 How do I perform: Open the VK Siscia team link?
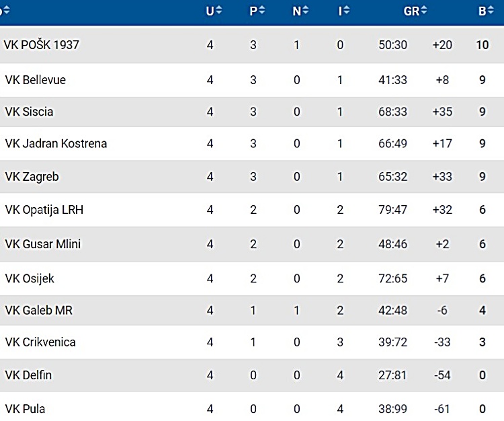click(x=29, y=112)
